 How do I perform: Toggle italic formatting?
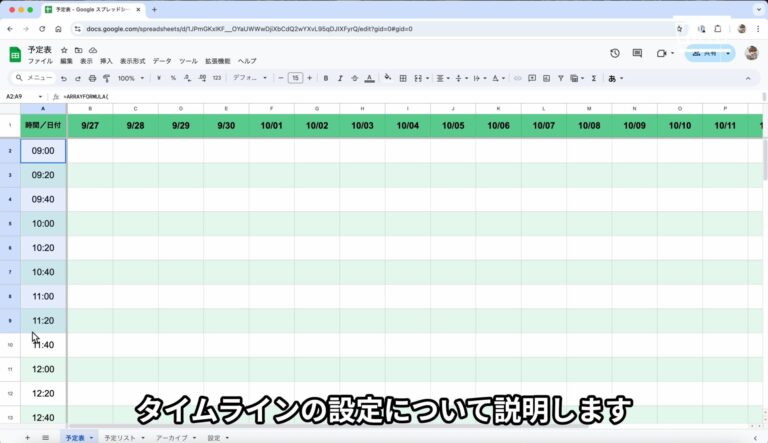click(340, 78)
